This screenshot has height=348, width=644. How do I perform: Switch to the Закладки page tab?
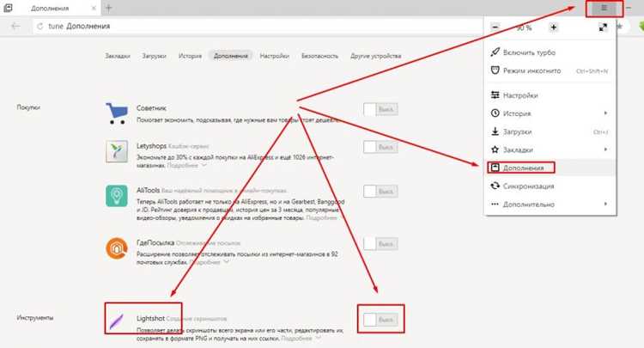(118, 56)
